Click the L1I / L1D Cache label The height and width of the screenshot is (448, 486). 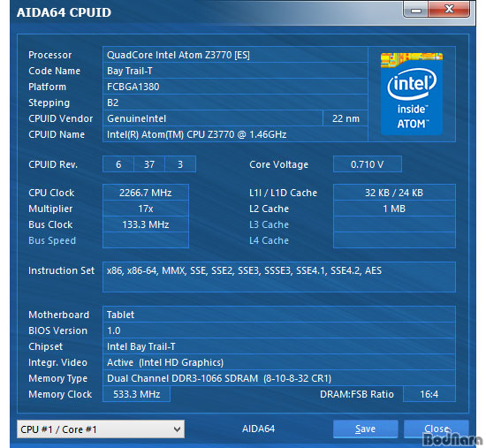pyautogui.click(x=283, y=193)
